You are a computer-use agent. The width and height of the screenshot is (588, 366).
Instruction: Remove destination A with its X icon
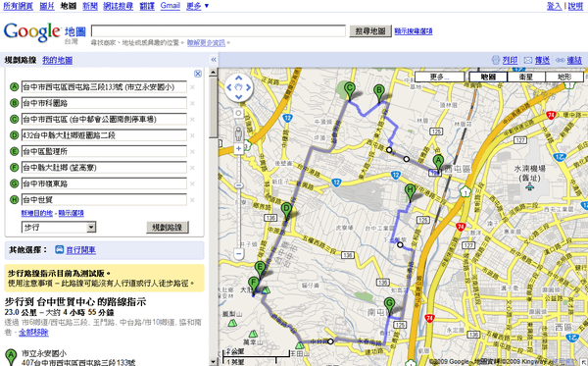tap(192, 87)
